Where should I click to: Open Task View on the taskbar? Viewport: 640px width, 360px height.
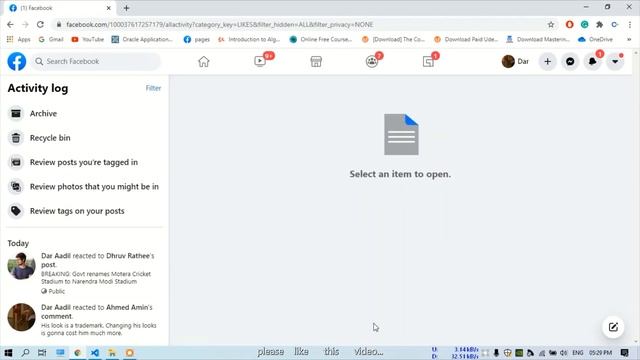[42, 353]
